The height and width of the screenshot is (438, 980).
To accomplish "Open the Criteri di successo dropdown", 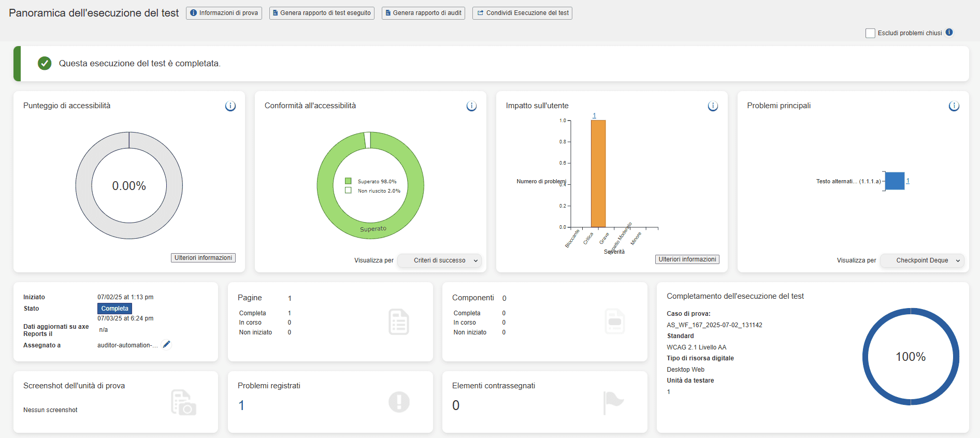I will click(x=439, y=260).
